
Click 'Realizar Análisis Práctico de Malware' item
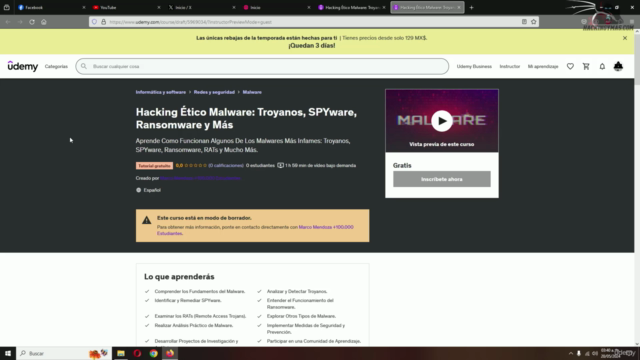(x=193, y=325)
